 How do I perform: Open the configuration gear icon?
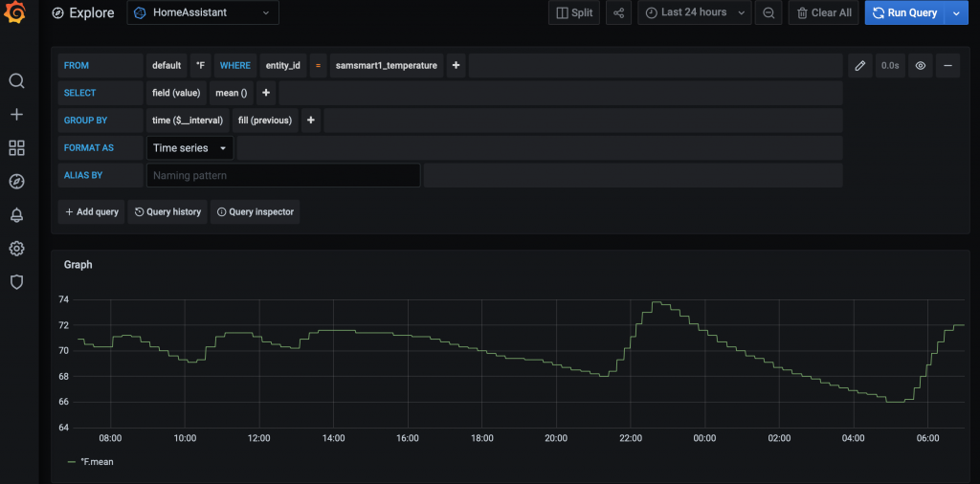click(x=17, y=250)
